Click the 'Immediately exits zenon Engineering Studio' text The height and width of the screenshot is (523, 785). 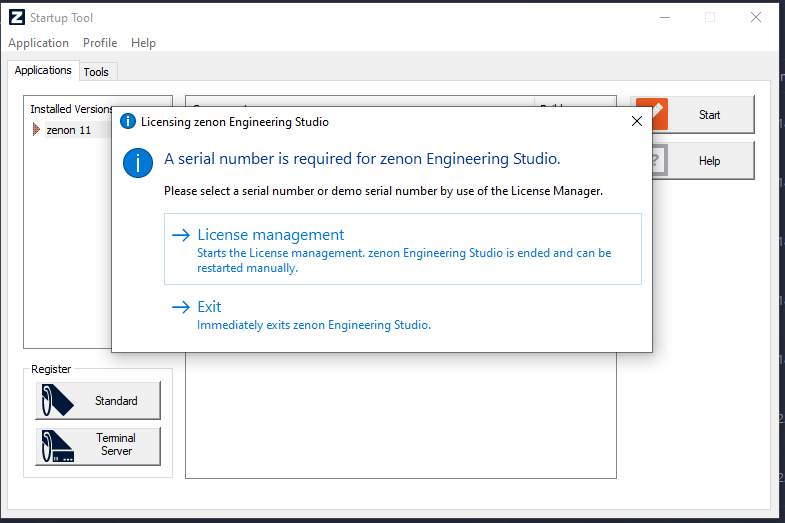[314, 325]
